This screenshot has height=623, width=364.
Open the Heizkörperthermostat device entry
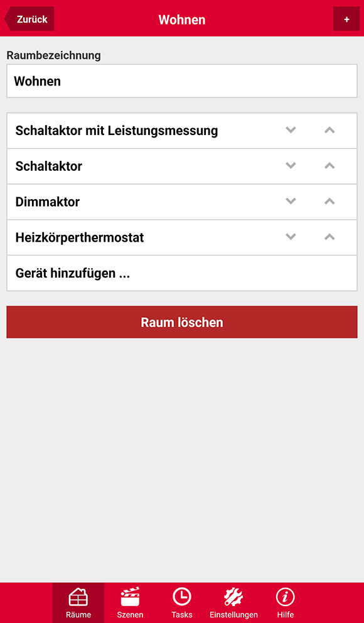tap(182, 237)
